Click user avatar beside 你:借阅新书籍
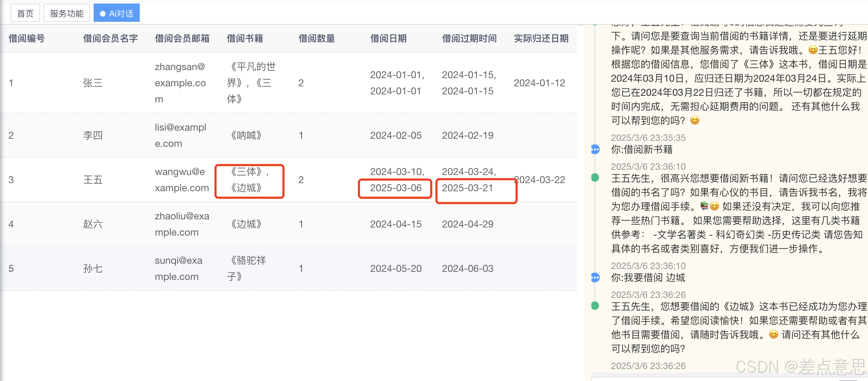 click(595, 150)
